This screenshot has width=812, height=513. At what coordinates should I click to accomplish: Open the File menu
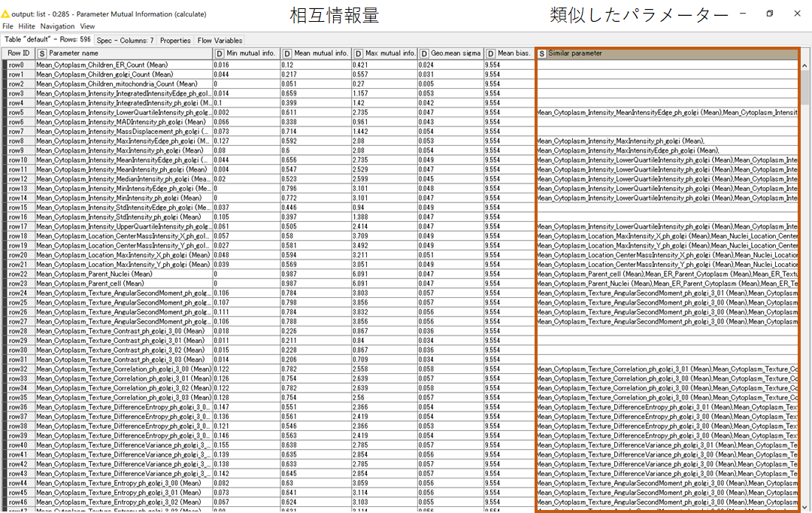click(x=8, y=26)
